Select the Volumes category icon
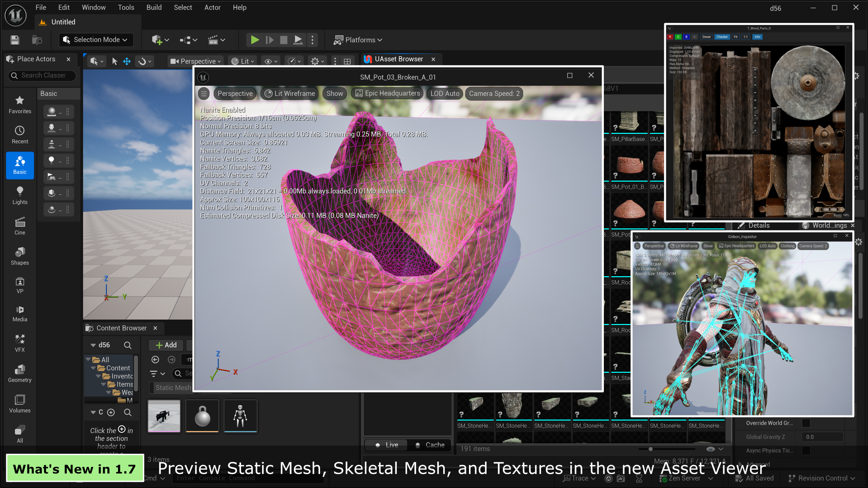 point(20,404)
